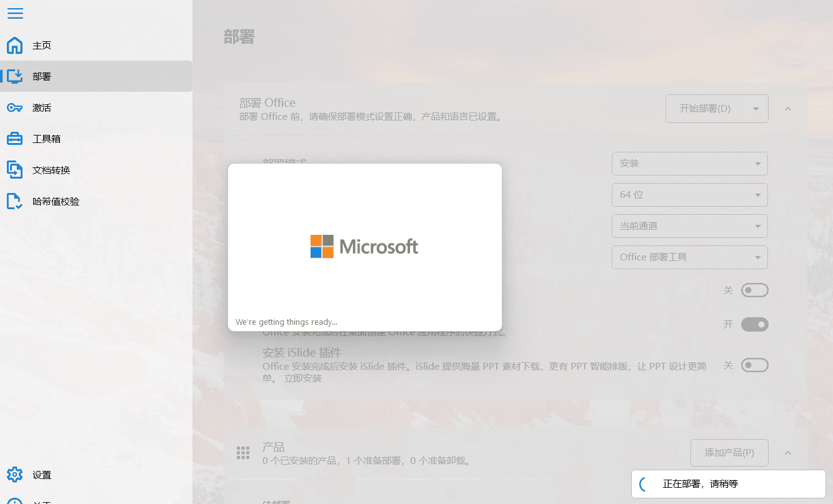Select 部署 in the sidebar
The image size is (833, 504).
(42, 76)
